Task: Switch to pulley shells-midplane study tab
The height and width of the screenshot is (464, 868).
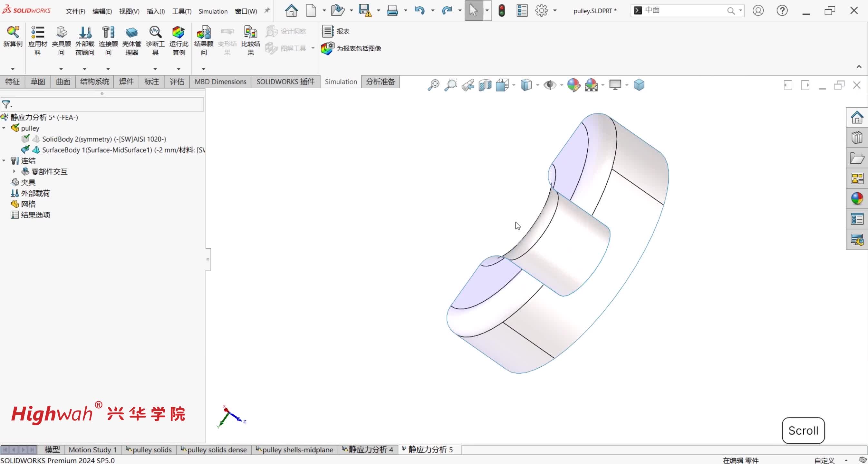Action: [x=294, y=450]
